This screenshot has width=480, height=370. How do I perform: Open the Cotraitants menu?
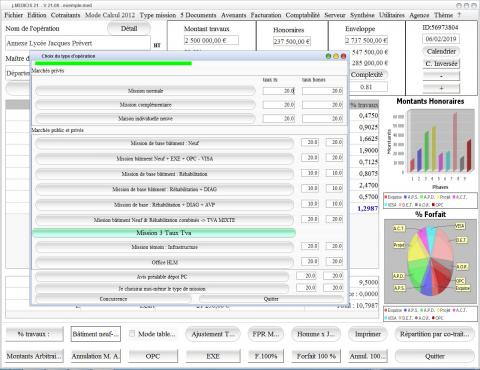(x=65, y=15)
